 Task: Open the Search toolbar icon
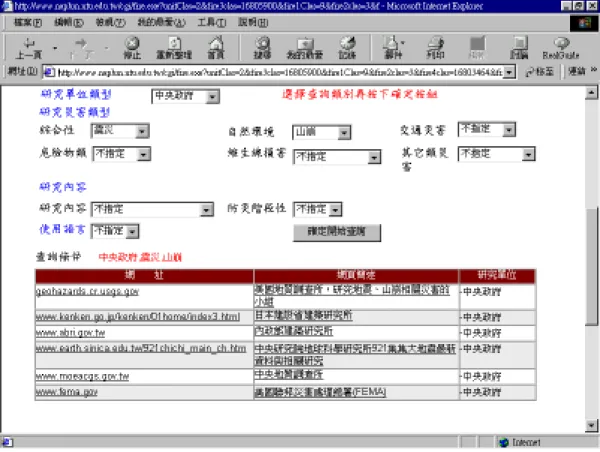(262, 48)
